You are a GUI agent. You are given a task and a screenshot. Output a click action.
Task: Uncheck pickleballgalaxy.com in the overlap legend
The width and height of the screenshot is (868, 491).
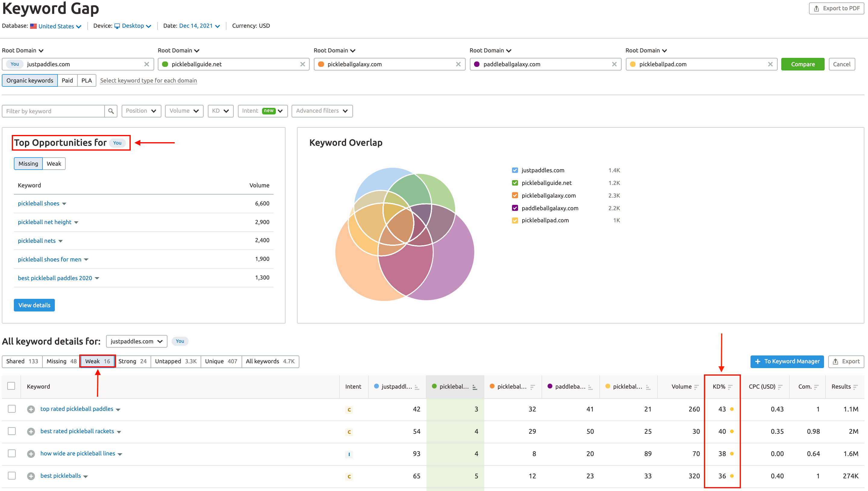(515, 195)
